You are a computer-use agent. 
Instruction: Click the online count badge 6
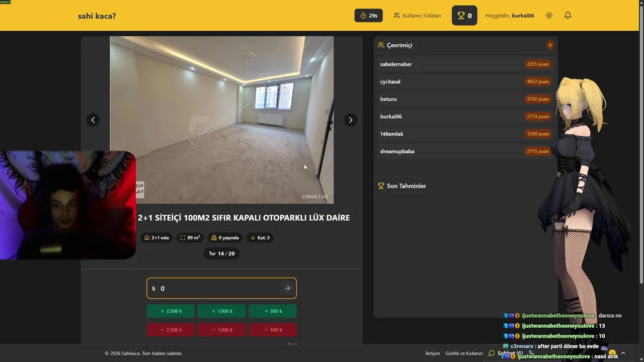point(550,45)
